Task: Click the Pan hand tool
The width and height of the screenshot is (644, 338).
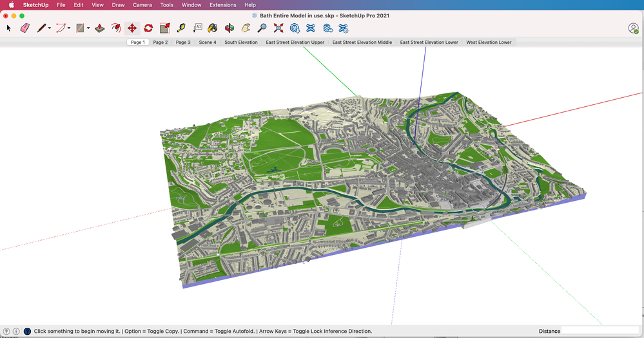Action: [246, 28]
